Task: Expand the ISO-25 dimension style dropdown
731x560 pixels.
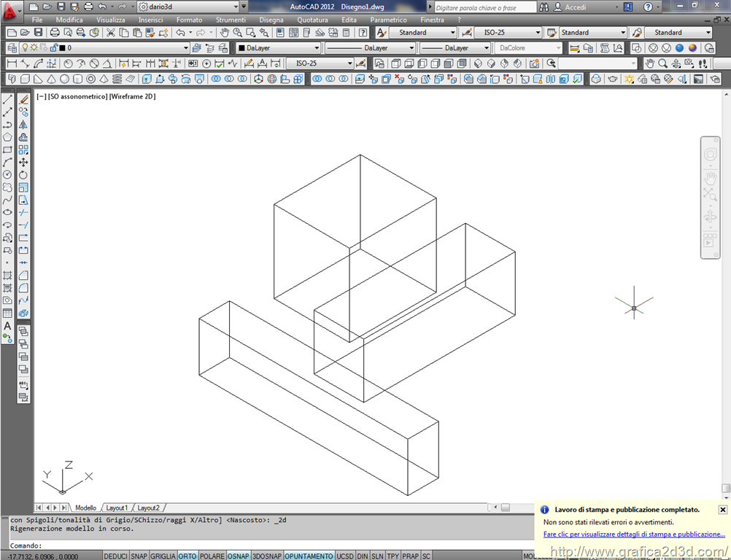Action: pos(508,33)
